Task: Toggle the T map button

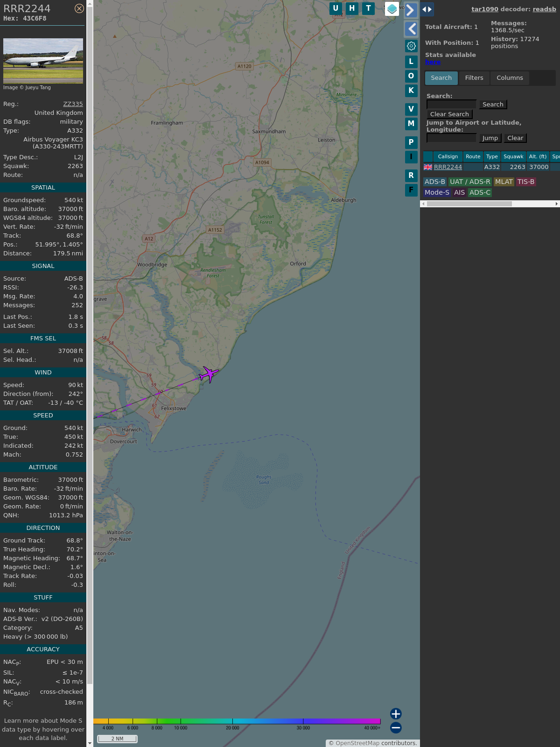Action: [369, 8]
